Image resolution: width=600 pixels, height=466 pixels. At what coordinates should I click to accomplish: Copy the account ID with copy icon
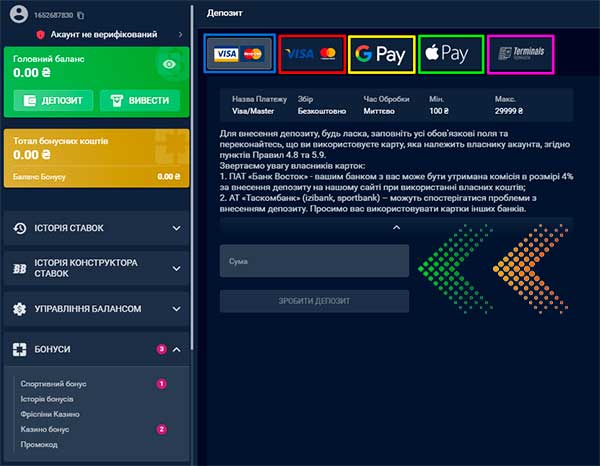pos(80,15)
